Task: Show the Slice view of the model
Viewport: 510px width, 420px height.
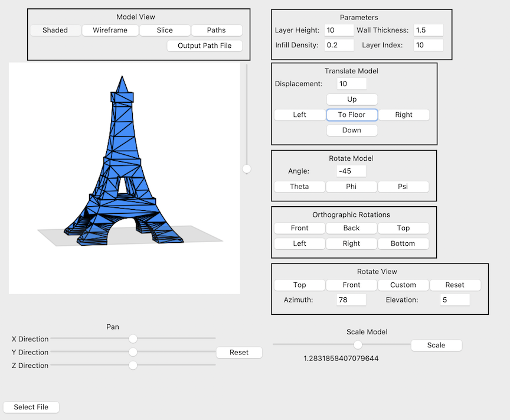Action: (x=165, y=30)
